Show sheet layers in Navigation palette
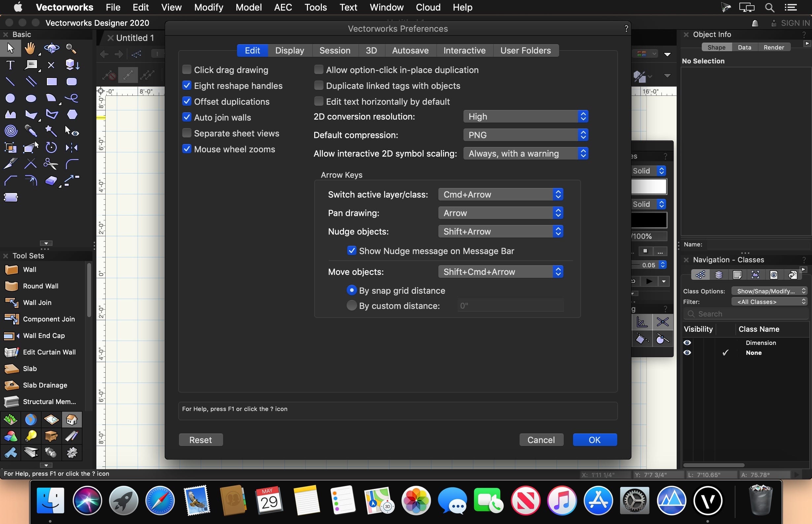This screenshot has height=524, width=812. pyautogui.click(x=737, y=275)
